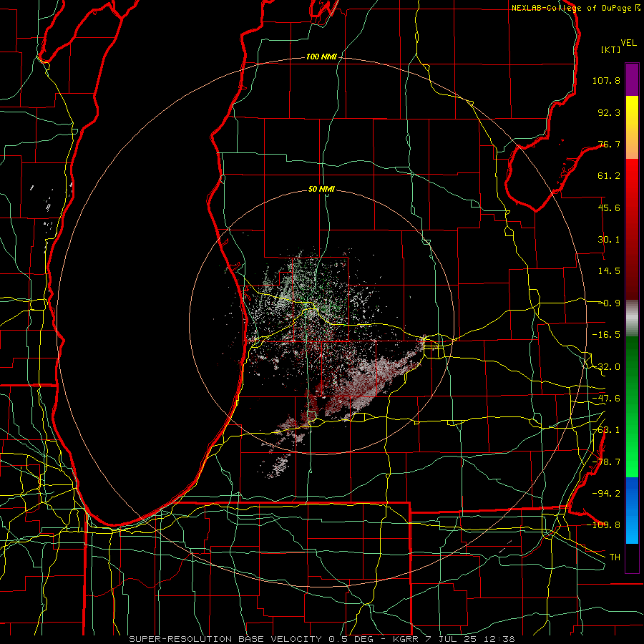This screenshot has width=644, height=644.
Task: Pick the blue segment of the velocity color bar
Action: [632, 510]
